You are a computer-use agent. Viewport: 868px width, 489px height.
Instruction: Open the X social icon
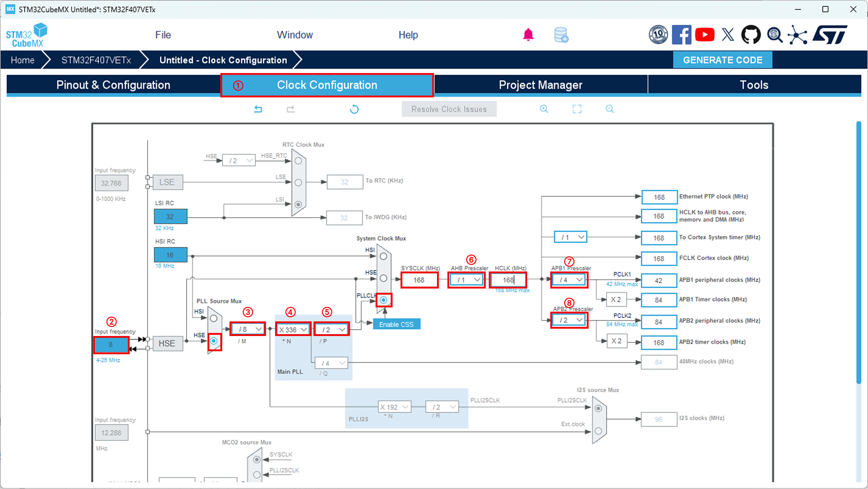[x=728, y=35]
